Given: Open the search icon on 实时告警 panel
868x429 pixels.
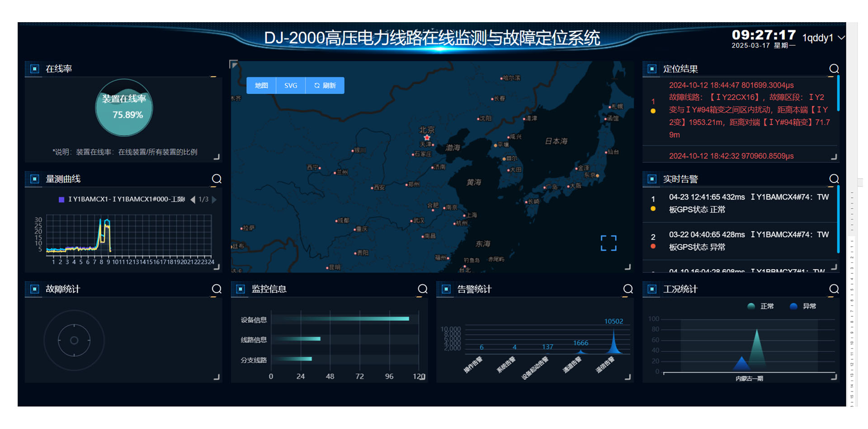Looking at the screenshot, I should coord(834,179).
